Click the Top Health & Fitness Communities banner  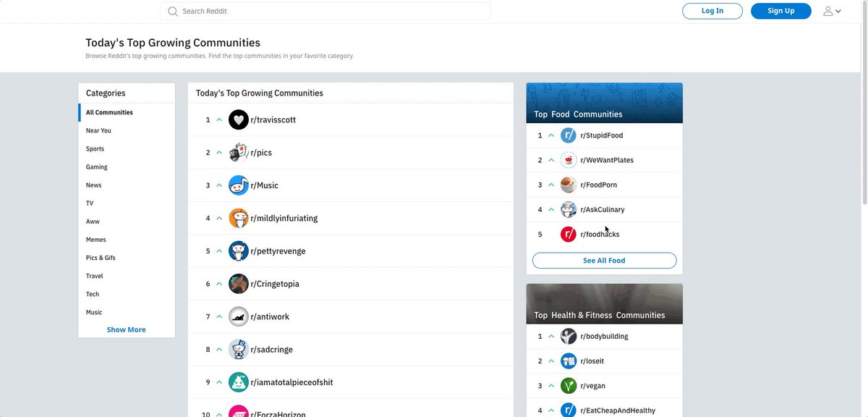click(x=605, y=304)
